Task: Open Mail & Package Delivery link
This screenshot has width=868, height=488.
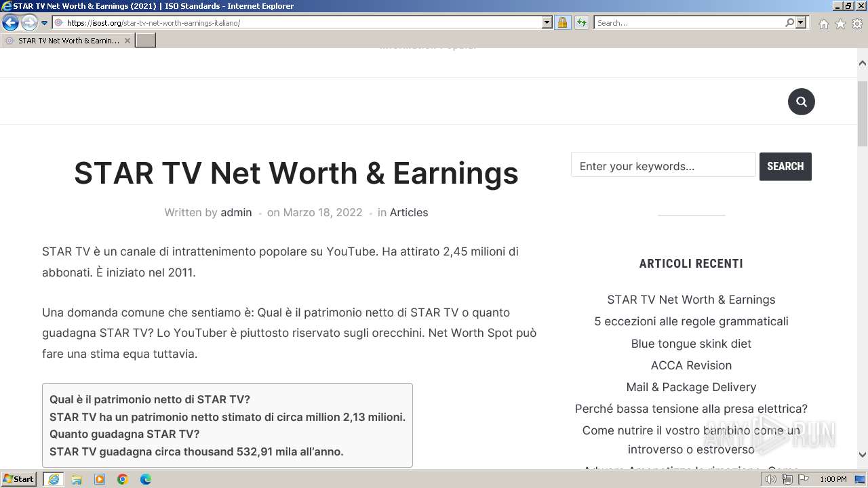Action: click(x=691, y=387)
